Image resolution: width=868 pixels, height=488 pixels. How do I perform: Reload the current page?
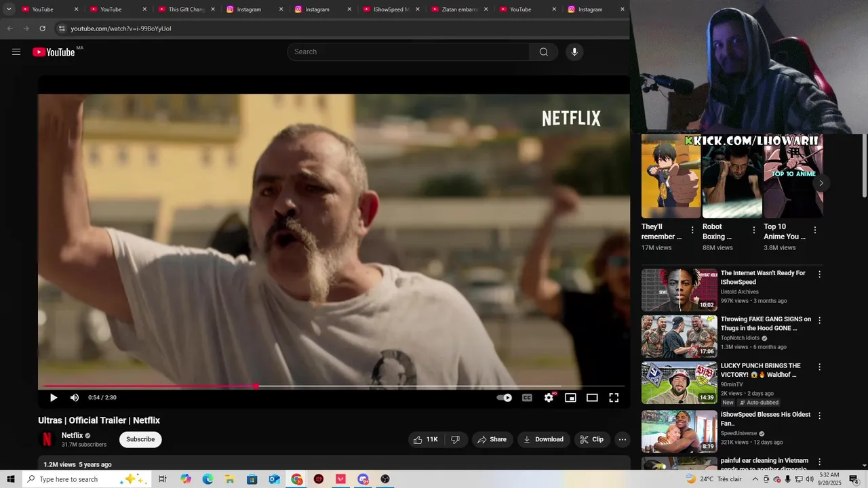click(x=42, y=28)
